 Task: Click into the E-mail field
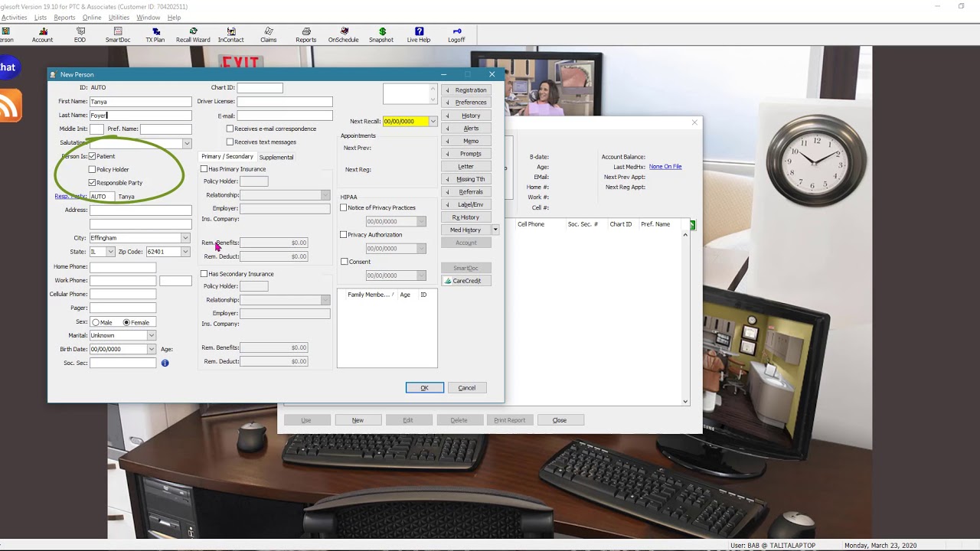pos(284,116)
